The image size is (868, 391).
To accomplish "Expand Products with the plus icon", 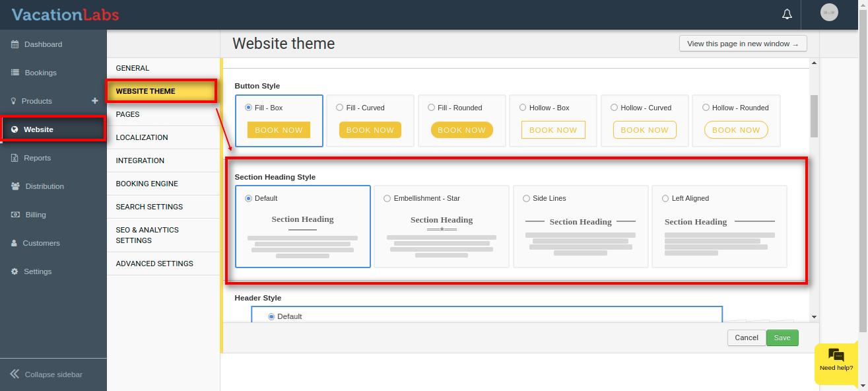I will coord(94,100).
